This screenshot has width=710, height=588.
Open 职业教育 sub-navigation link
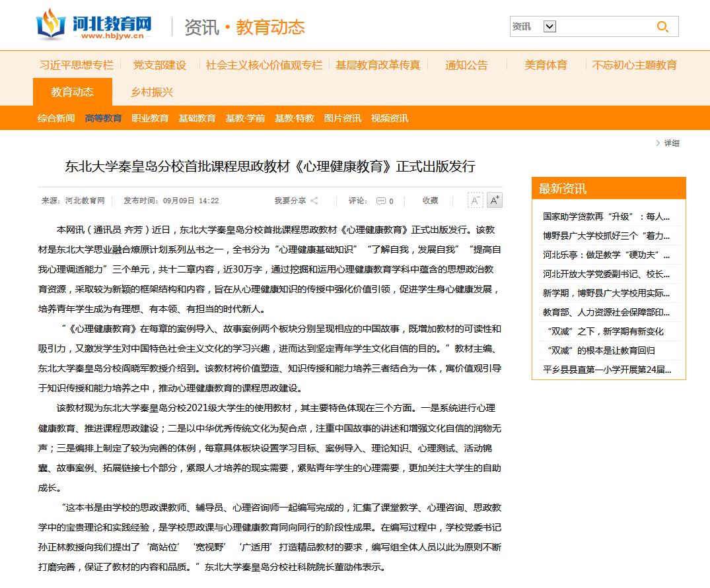[x=151, y=119]
